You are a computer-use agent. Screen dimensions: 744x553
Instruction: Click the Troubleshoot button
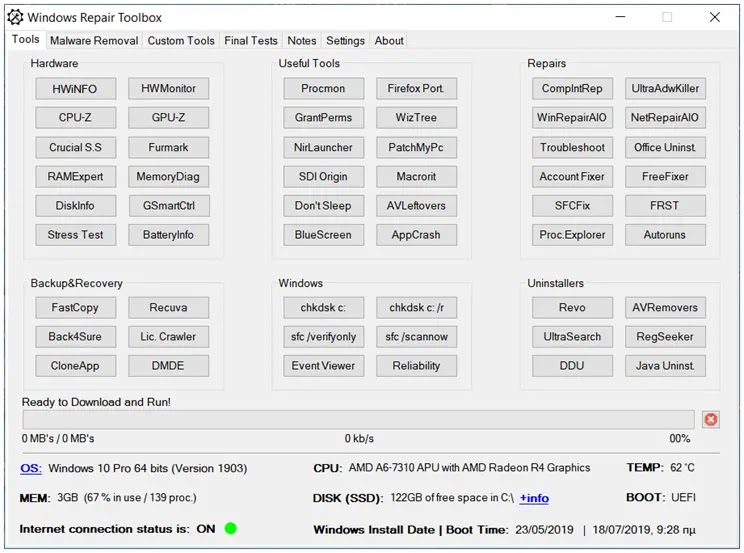coord(572,148)
